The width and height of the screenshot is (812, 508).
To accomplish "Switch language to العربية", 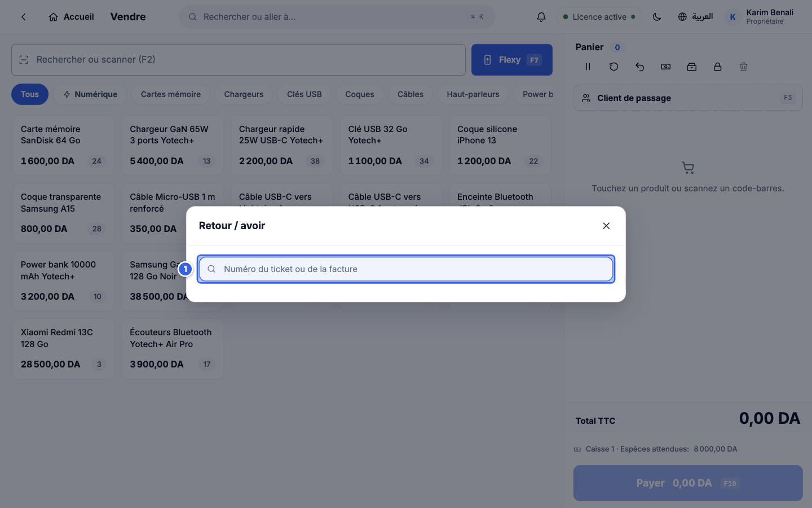I will pyautogui.click(x=695, y=17).
